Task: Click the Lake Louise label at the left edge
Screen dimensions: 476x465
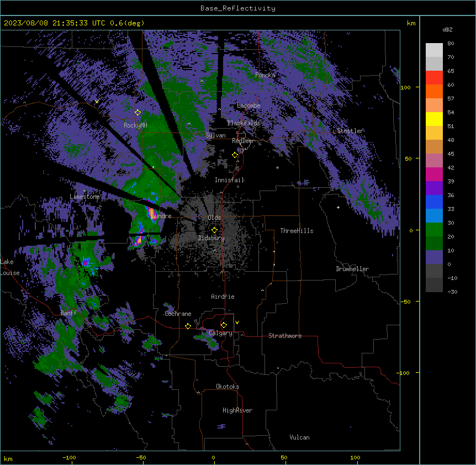Action: click(9, 267)
